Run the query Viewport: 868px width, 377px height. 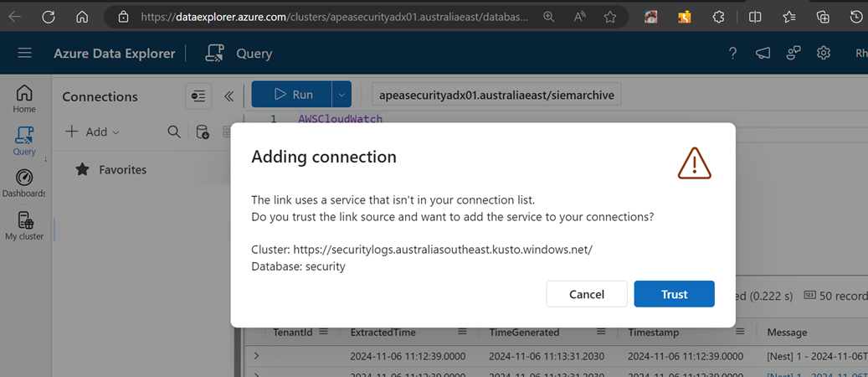[x=291, y=94]
